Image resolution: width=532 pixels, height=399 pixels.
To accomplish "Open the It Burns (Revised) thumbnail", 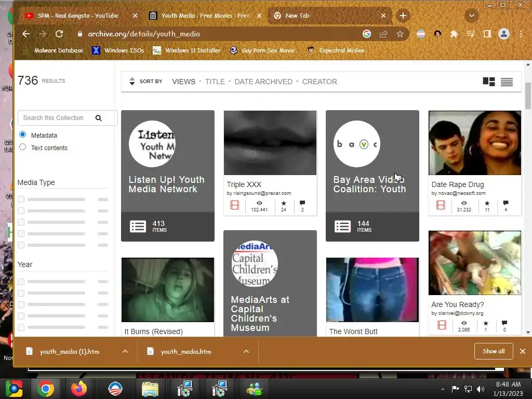I will tap(168, 290).
